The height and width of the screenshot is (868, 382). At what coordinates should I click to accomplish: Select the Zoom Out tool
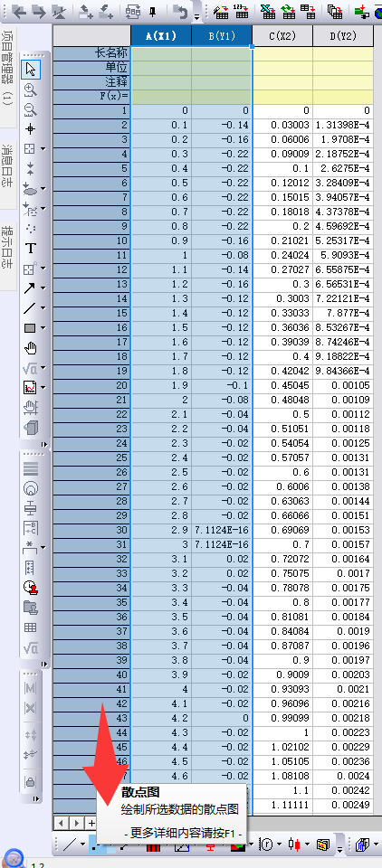31,110
